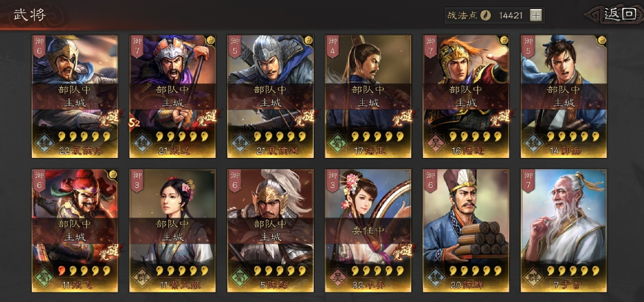
Task: Select the 蔡文姬 general card
Action: 173,231
